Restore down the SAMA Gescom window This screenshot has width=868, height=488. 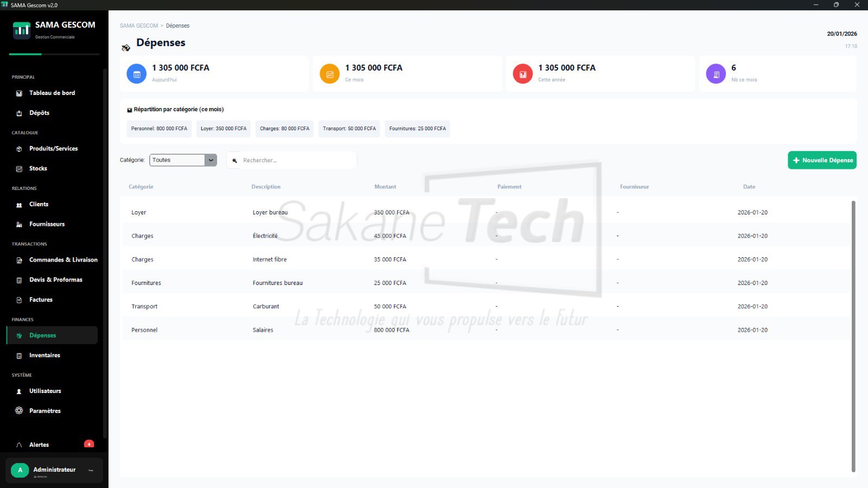(836, 5)
